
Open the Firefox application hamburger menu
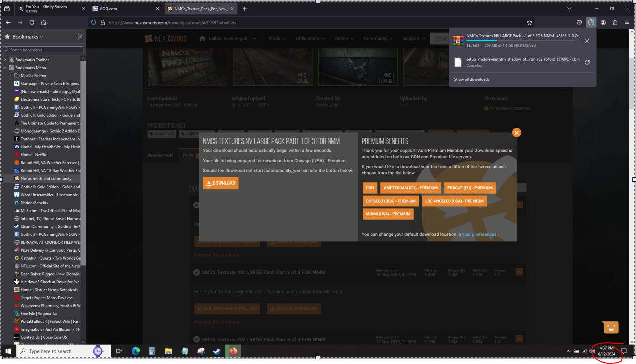pyautogui.click(x=627, y=22)
